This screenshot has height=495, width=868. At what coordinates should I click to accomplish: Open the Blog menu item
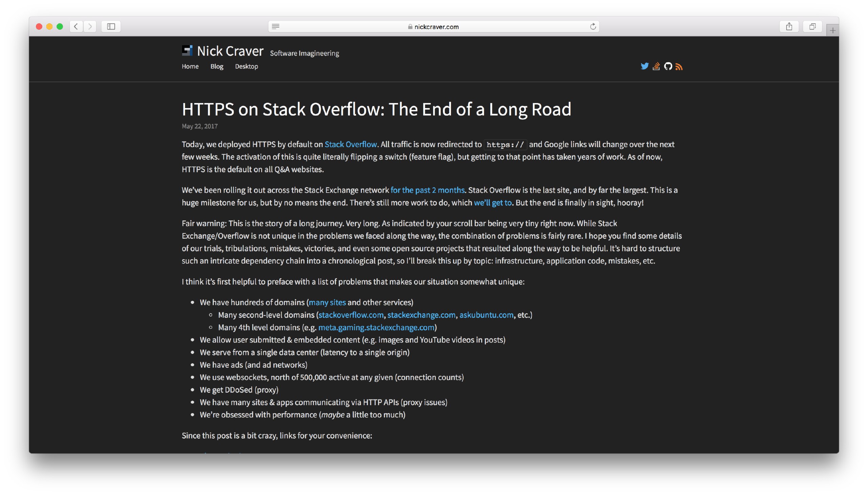[x=217, y=66]
